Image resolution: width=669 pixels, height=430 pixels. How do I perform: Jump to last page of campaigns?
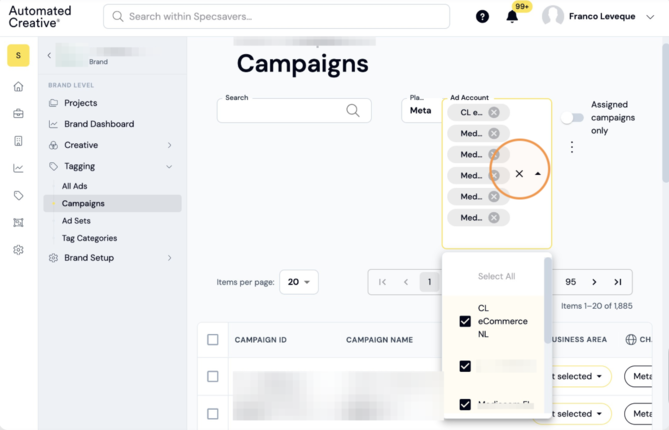point(618,282)
